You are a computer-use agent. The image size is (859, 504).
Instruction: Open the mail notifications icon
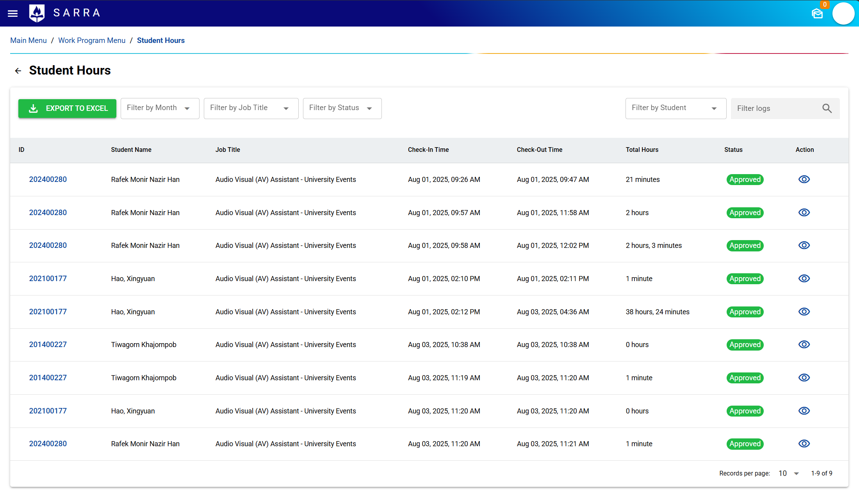817,14
